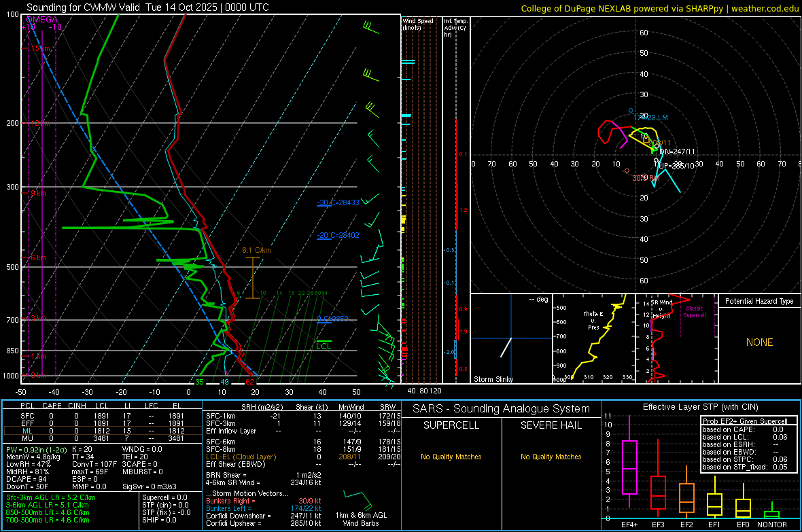Viewport: 802px width, 532px height.
Task: Click the 'based on STP_fixed' probability row
Action: pyautogui.click(x=745, y=467)
